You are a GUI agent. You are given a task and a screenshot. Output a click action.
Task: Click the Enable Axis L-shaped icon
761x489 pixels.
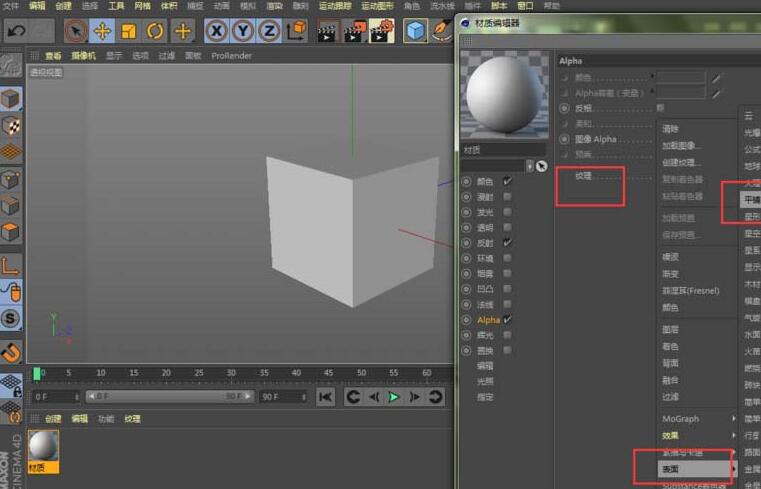[11, 265]
